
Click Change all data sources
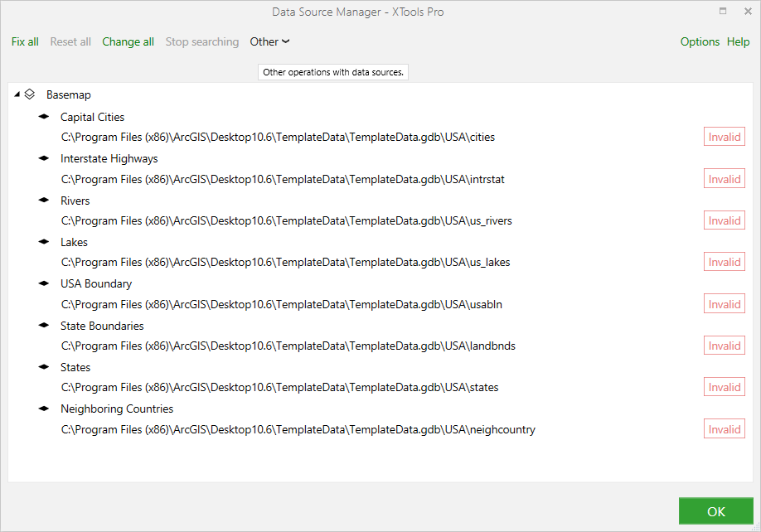[128, 41]
